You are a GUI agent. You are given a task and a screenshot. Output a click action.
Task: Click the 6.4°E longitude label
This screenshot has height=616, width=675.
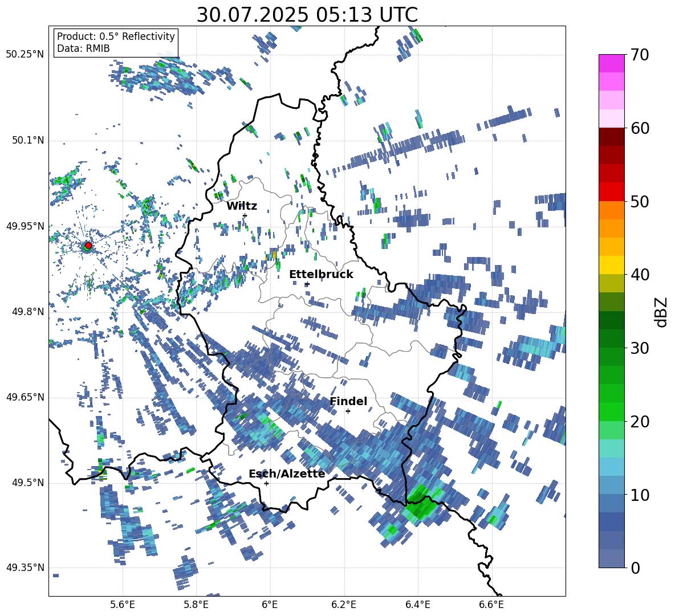tap(417, 605)
